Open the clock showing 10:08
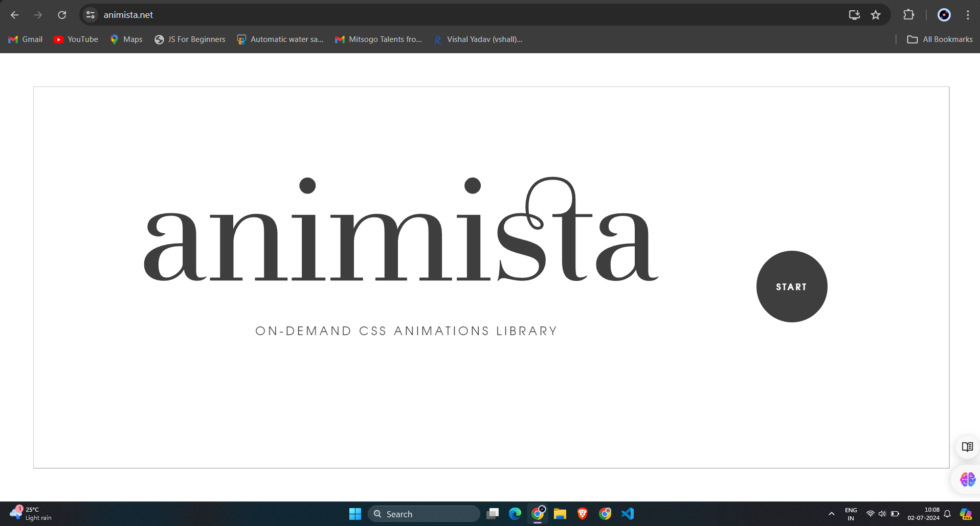This screenshot has width=980, height=526. (924, 514)
